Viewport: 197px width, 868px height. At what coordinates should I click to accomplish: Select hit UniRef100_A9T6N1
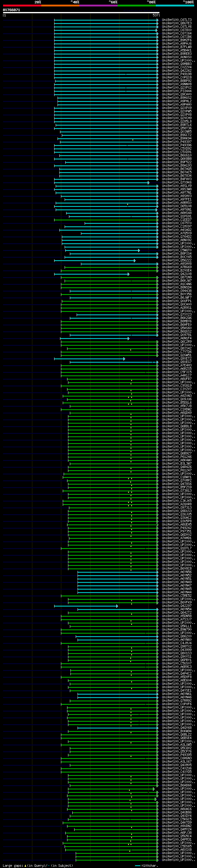pyautogui.click(x=177, y=210)
